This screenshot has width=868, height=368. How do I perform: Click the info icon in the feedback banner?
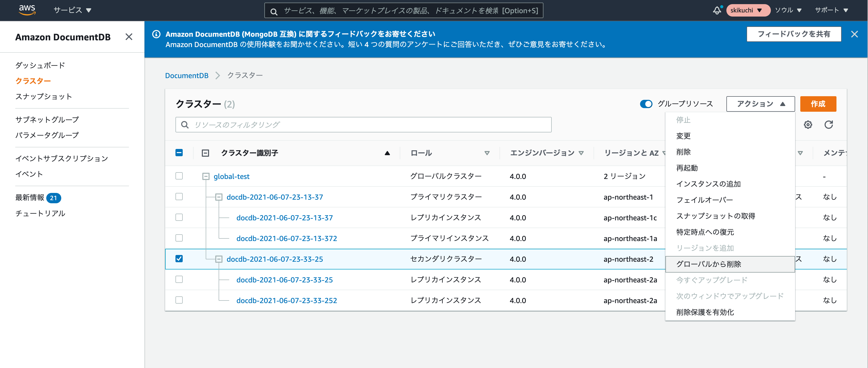pyautogui.click(x=156, y=34)
